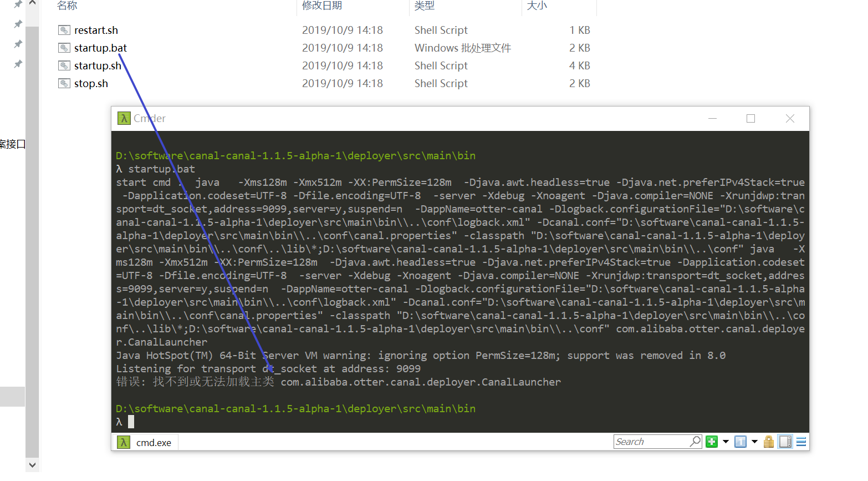Open the console list dropdown arrow
Screen dimensions: 868x481
[x=754, y=442]
